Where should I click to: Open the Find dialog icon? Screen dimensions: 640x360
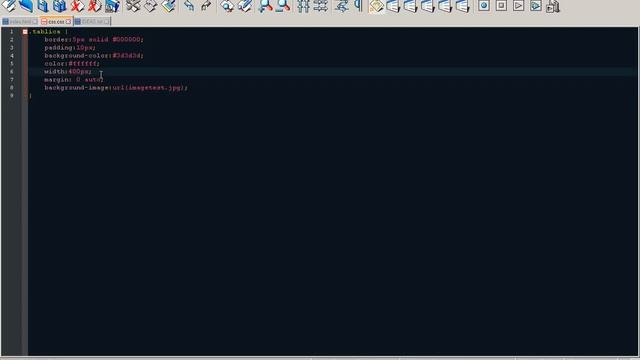click(x=227, y=6)
